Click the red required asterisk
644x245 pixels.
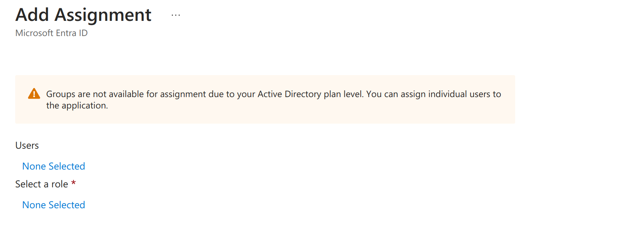click(73, 183)
